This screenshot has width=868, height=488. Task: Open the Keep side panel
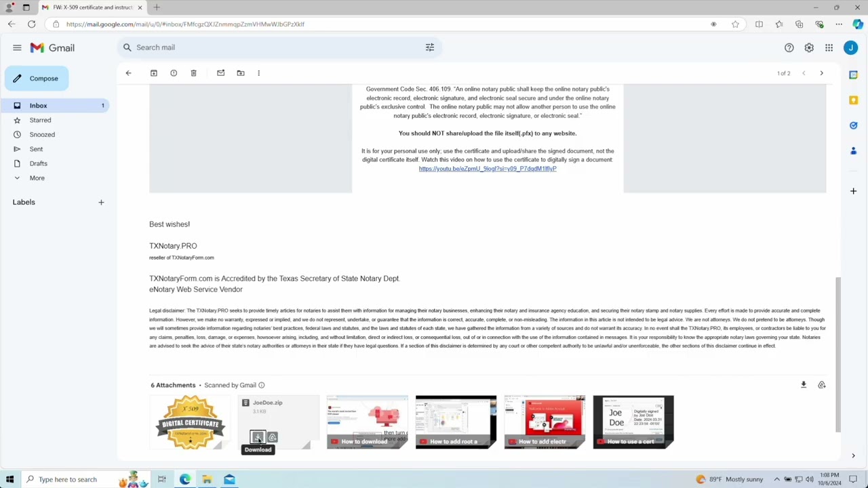coord(853,100)
